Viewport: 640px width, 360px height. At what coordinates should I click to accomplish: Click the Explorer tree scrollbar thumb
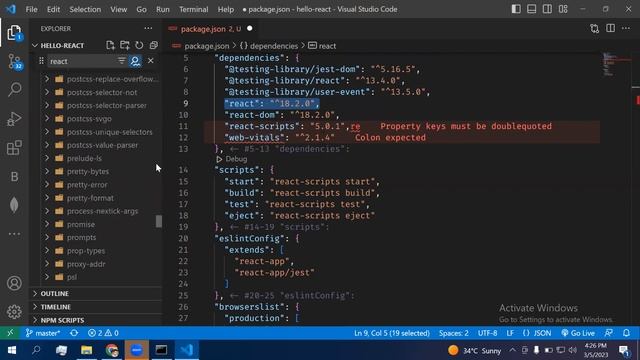159,221
